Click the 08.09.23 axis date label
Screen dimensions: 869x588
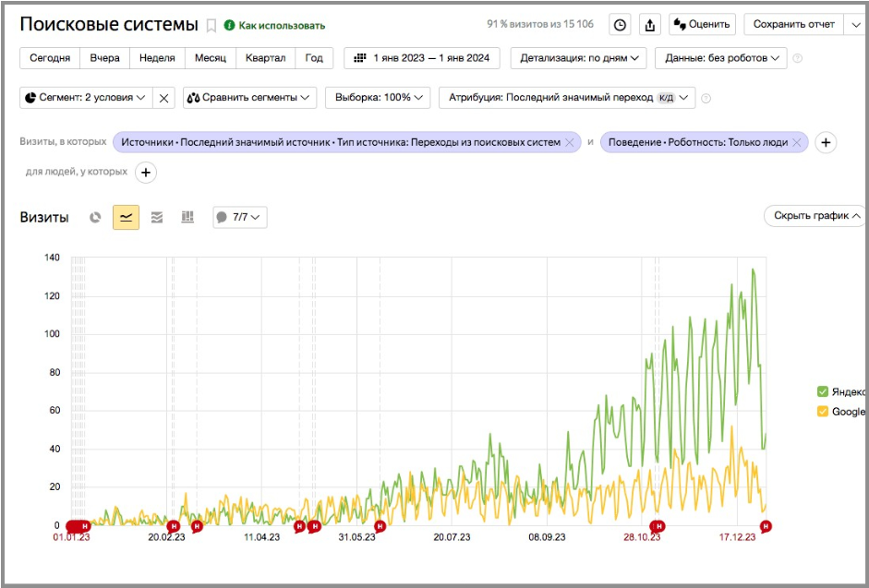pyautogui.click(x=547, y=537)
